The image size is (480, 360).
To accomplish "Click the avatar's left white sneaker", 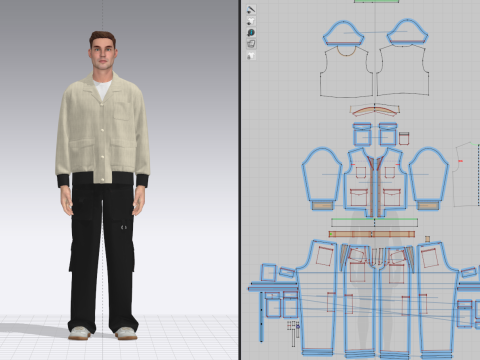I will pyautogui.click(x=80, y=333).
